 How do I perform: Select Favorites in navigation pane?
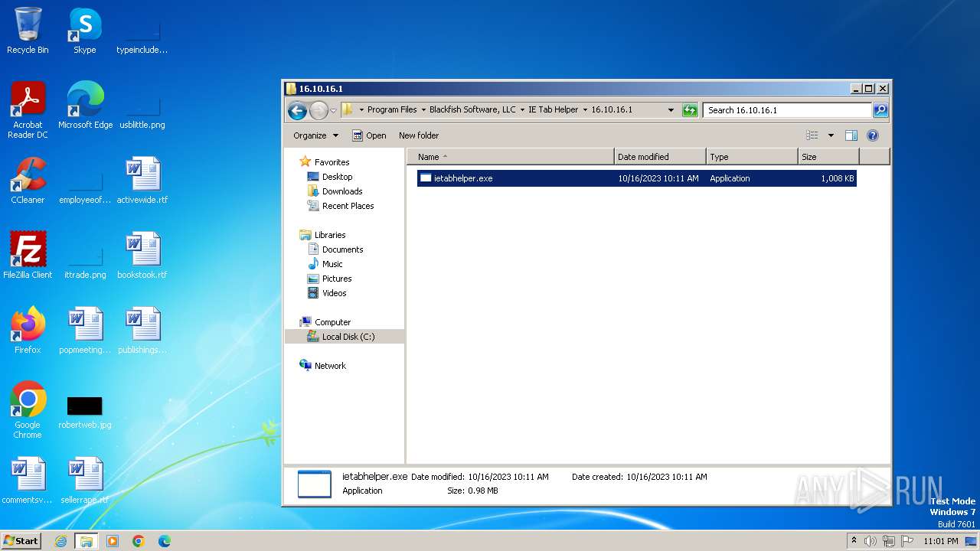[332, 162]
